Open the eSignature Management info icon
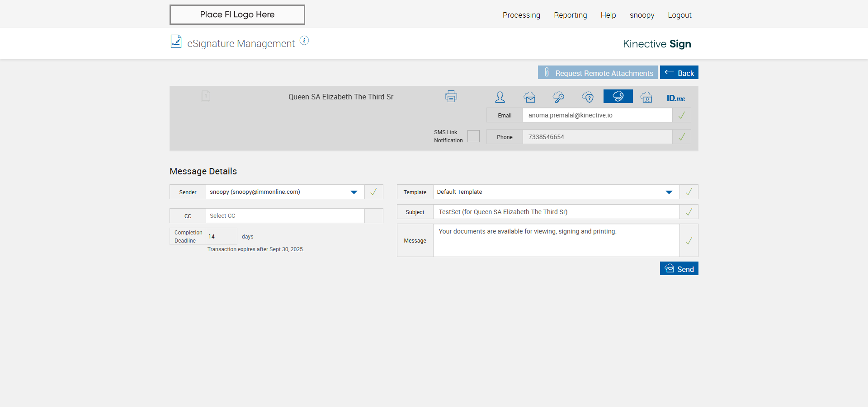This screenshot has height=407, width=868. 304,41
